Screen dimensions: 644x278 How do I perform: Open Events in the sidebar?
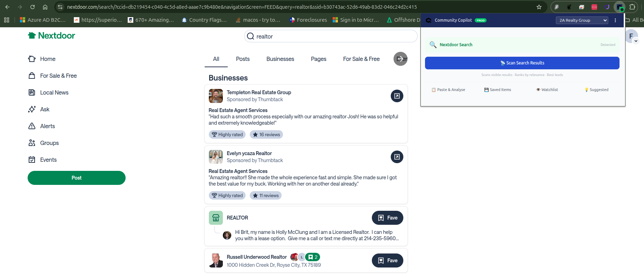pyautogui.click(x=42, y=160)
